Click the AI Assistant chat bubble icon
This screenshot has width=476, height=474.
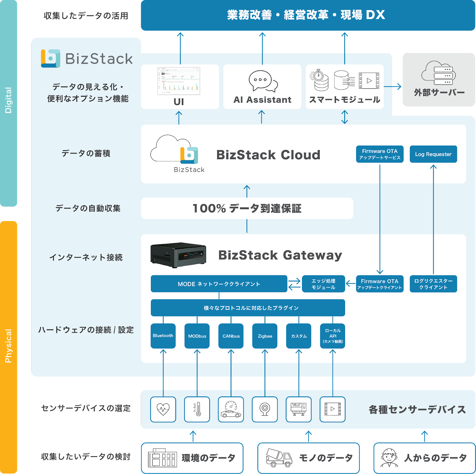point(263,81)
